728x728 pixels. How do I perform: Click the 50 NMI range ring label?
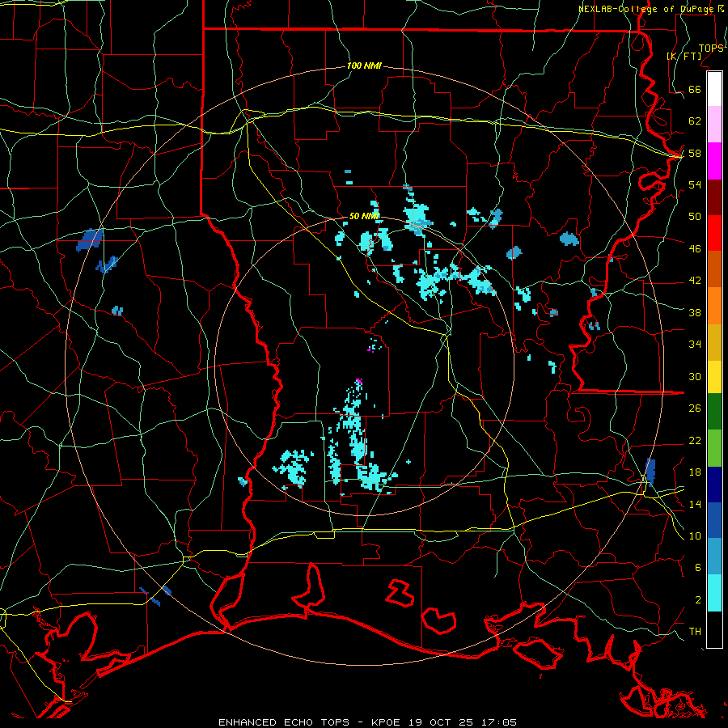point(364,216)
